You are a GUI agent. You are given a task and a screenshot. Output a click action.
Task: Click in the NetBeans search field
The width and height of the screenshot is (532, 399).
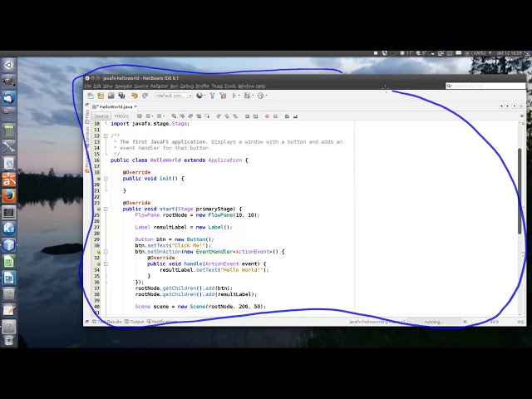point(485,86)
